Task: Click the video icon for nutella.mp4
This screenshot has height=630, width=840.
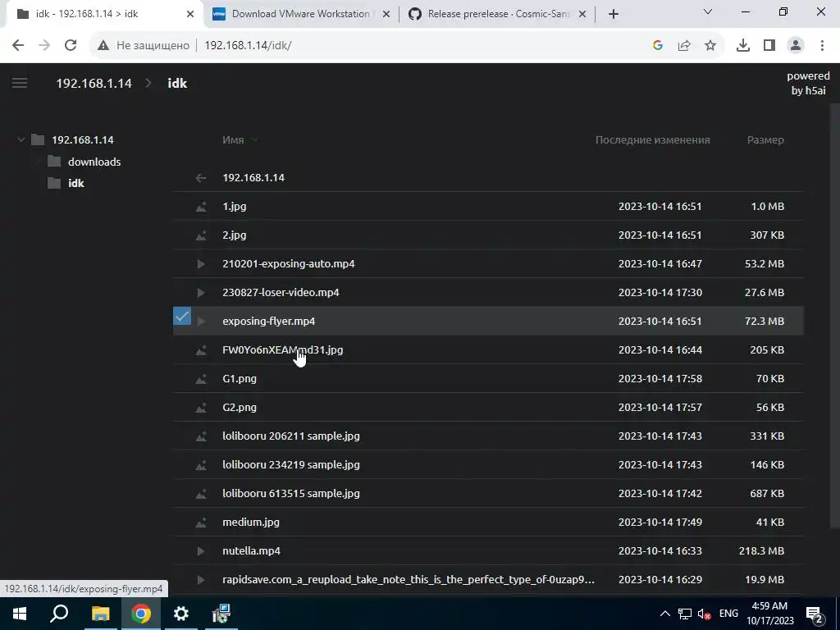Action: [x=201, y=550]
